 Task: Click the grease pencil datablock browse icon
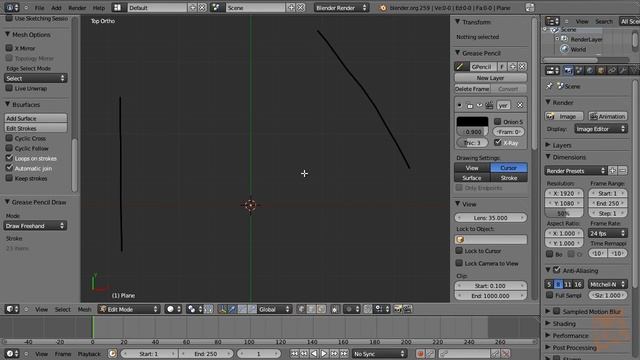click(x=461, y=67)
